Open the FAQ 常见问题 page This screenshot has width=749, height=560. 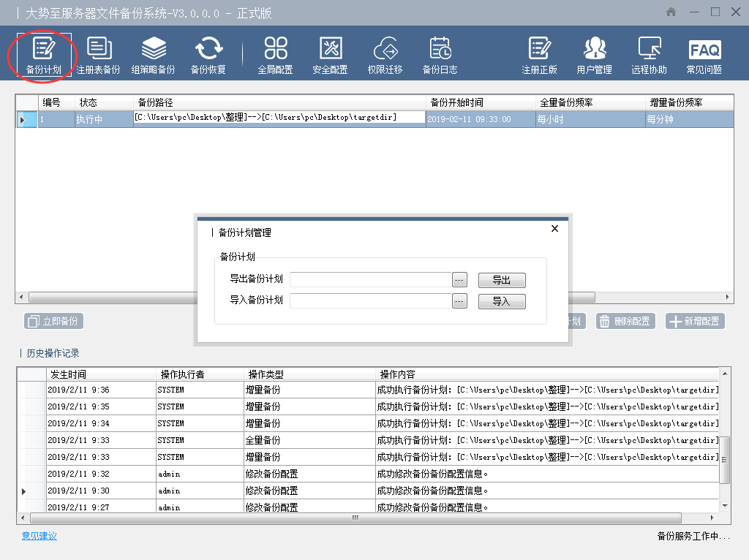pos(704,56)
